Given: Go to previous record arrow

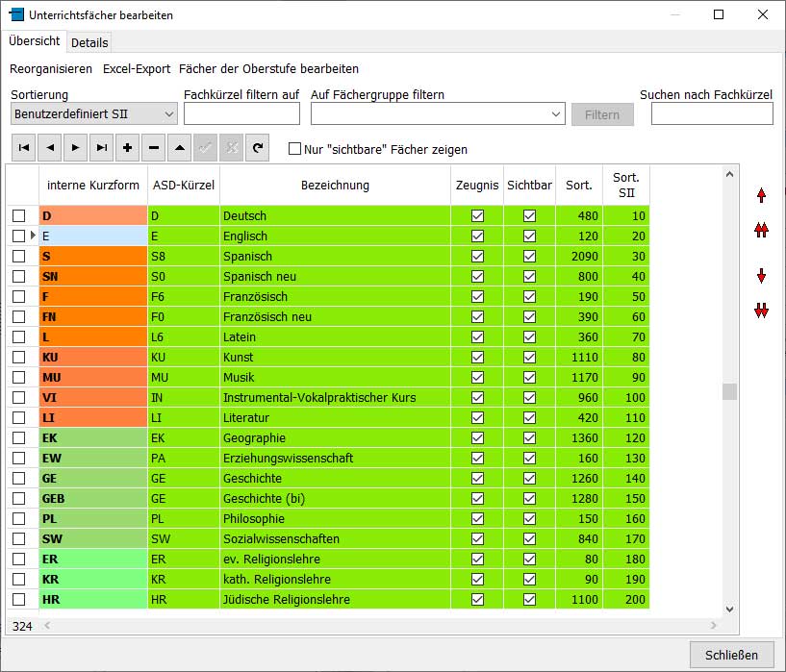Looking at the screenshot, I should click(x=50, y=148).
